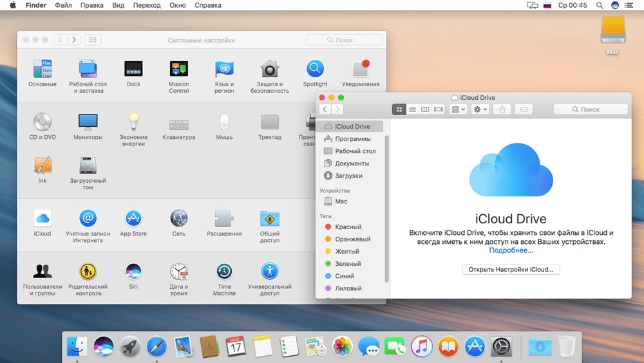Open the Расширения preferences pane
Screen dimensions: 644x363
pos(224,223)
